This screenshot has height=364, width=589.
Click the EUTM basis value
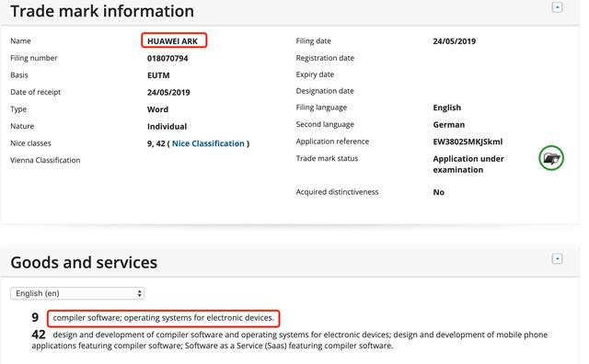(158, 75)
